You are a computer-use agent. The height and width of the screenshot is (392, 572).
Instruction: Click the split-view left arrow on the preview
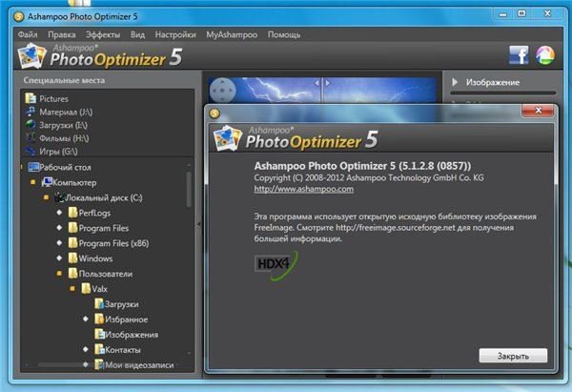317,83
